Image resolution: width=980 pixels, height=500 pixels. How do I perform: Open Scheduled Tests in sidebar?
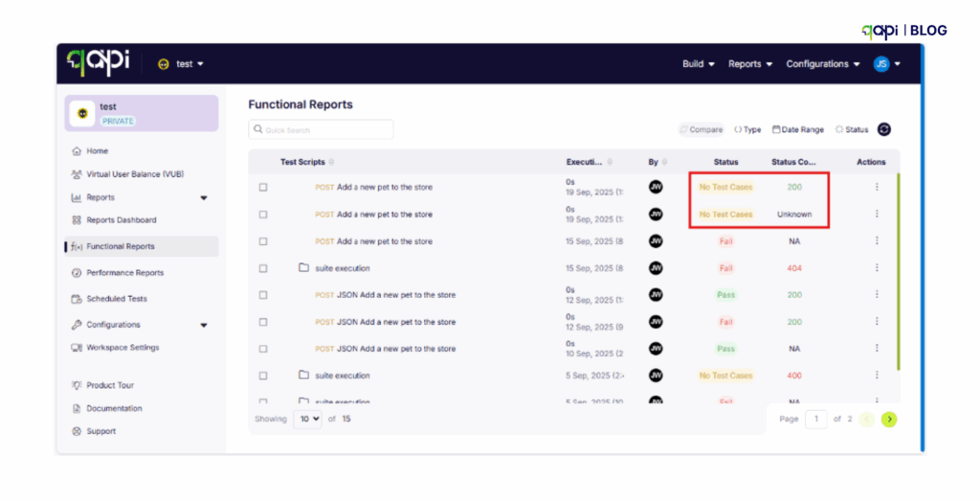pyautogui.click(x=117, y=299)
